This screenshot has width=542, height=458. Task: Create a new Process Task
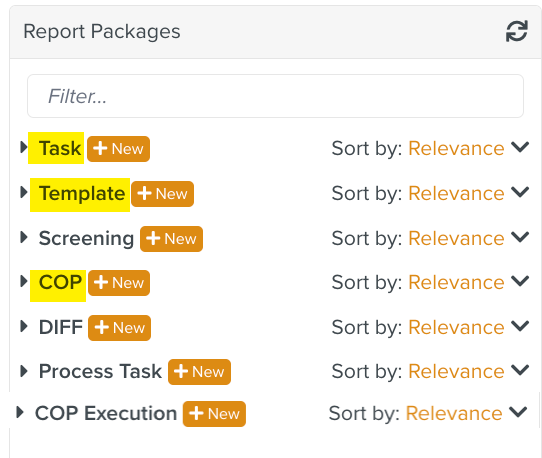coord(199,372)
